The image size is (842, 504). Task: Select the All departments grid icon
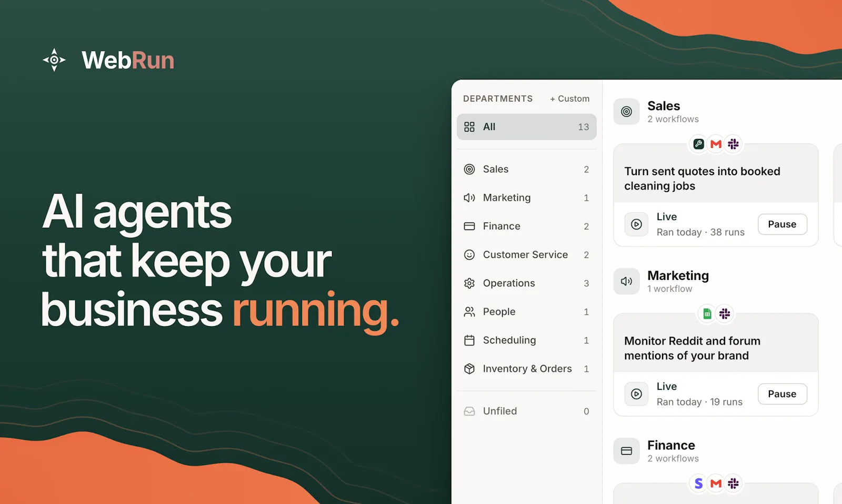pos(469,127)
